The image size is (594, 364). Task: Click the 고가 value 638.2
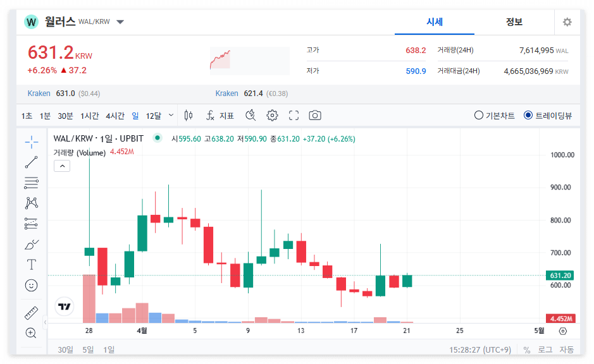416,51
